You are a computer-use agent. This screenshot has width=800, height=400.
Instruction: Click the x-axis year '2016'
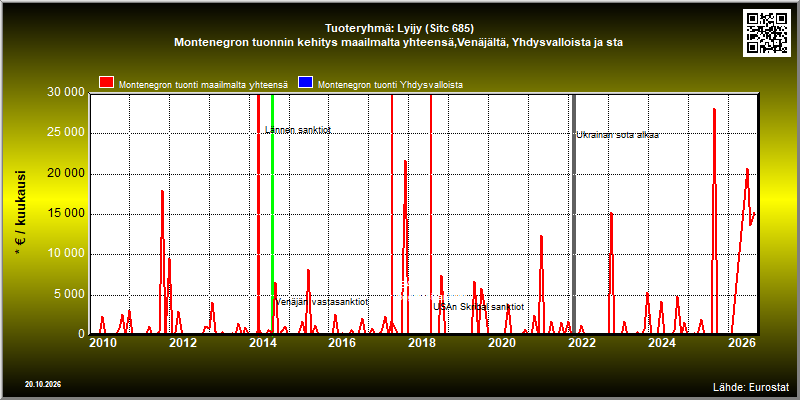[x=342, y=343]
